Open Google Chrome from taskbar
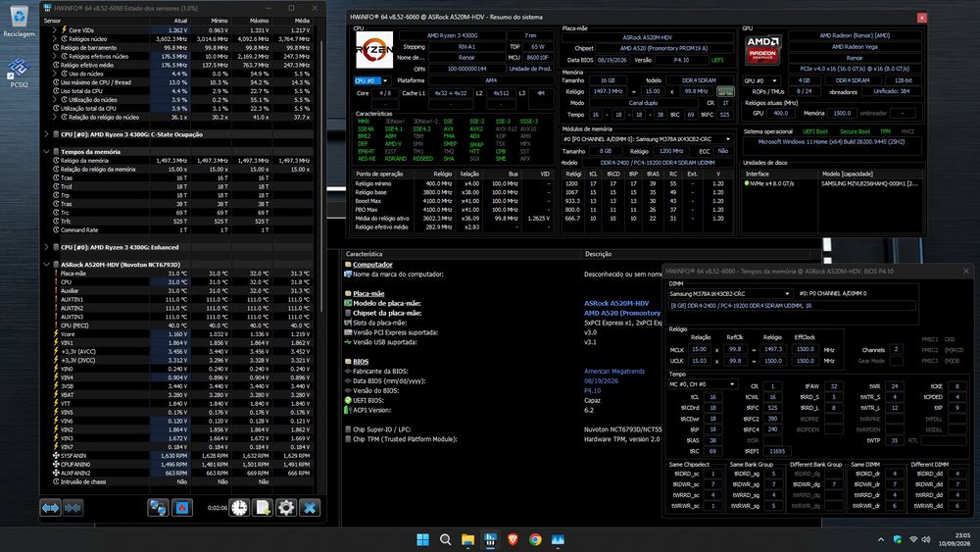The width and height of the screenshot is (980, 552). pos(535,539)
